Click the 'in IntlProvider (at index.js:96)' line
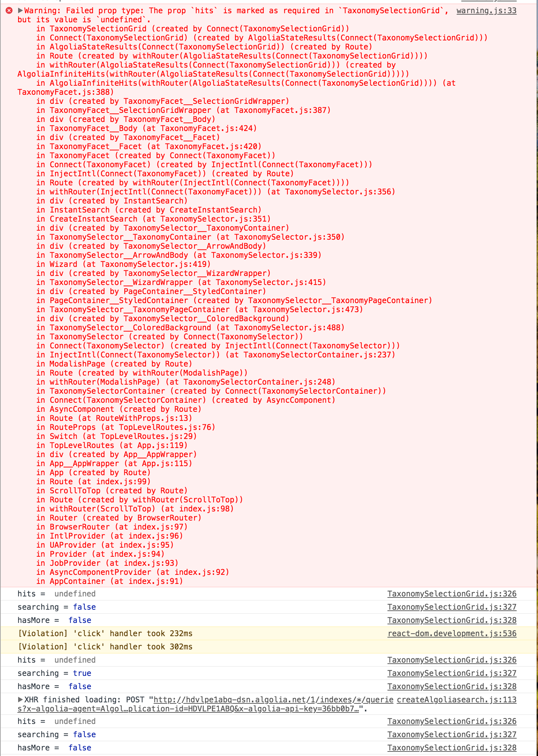 pyautogui.click(x=109, y=536)
